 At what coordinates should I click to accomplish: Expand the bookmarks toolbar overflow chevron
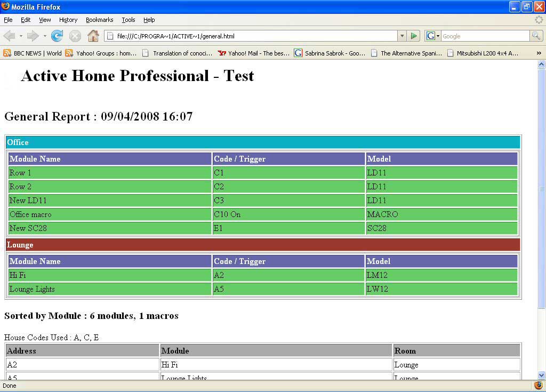539,53
